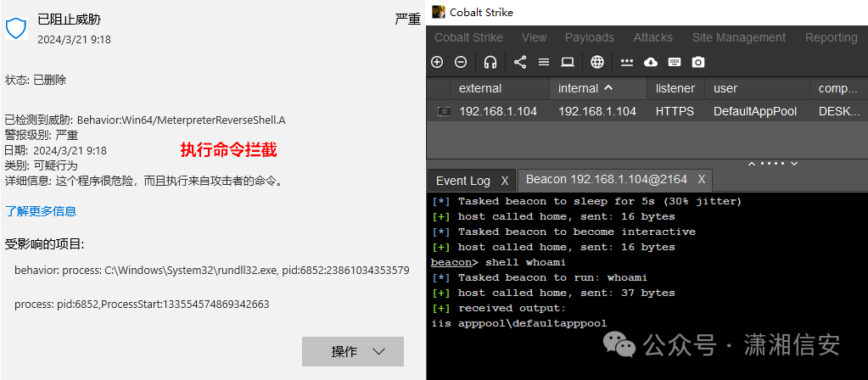
Task: Open the screenshots camera icon
Action: point(698,62)
